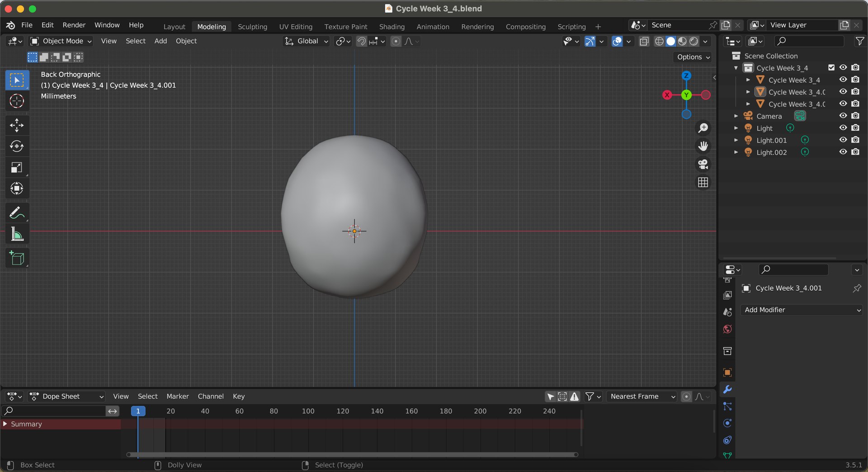This screenshot has width=868, height=472.
Task: Expand the Light.001 tree item
Action: [x=736, y=140]
